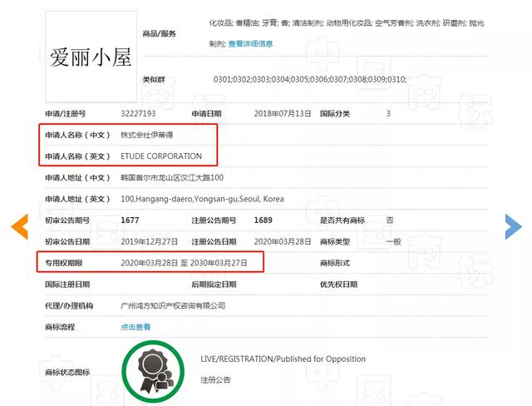Select the 代理/办理机构 label
Screen dimensions: 532x406
[69, 305]
